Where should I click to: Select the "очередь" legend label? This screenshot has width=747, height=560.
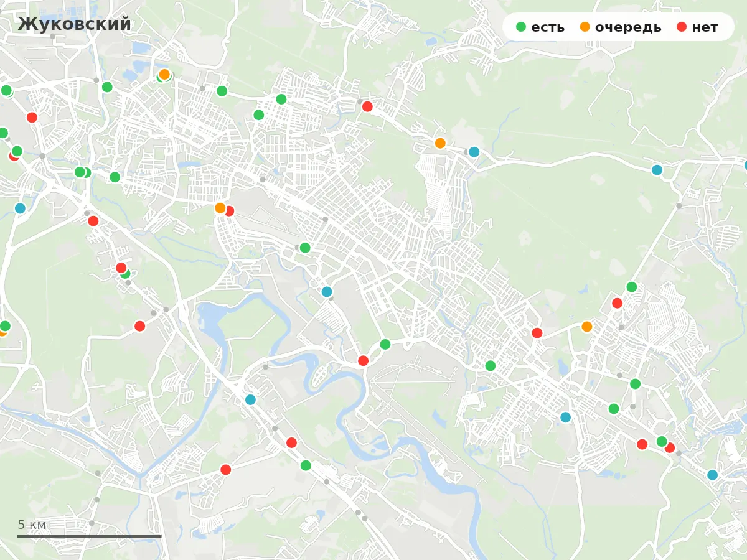(x=628, y=27)
